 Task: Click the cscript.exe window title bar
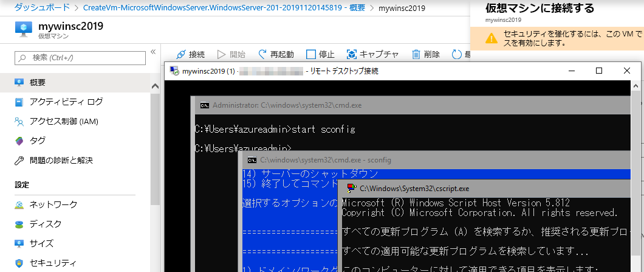click(484, 189)
